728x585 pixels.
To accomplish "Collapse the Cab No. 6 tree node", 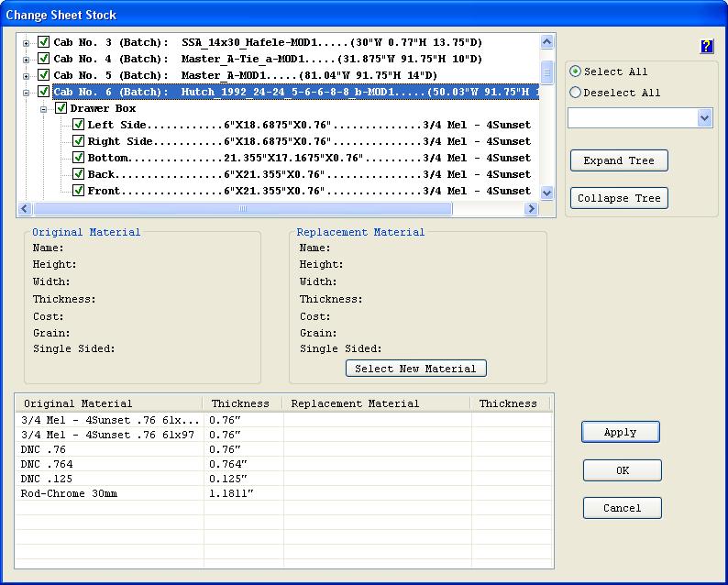I will (x=27, y=92).
